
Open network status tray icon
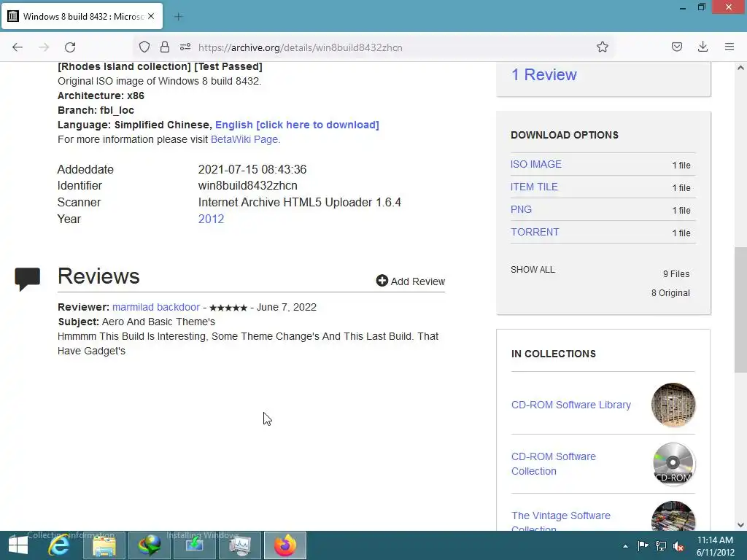coord(661,545)
